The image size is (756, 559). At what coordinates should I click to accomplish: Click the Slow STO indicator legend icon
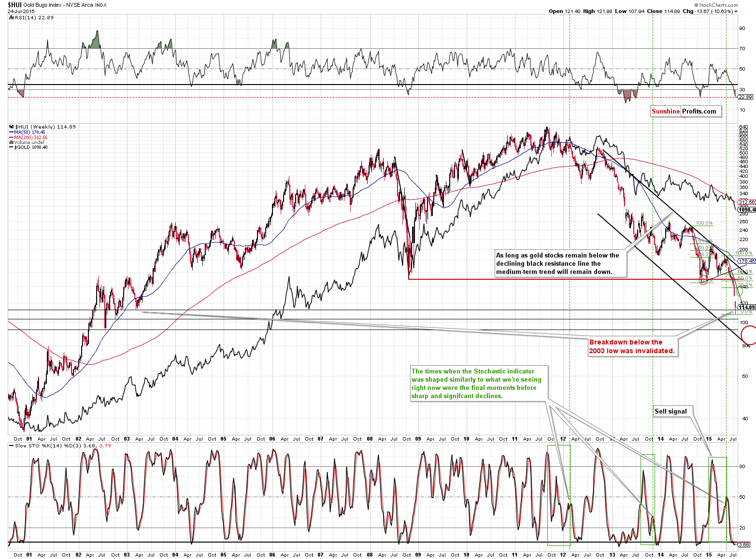tap(11, 445)
